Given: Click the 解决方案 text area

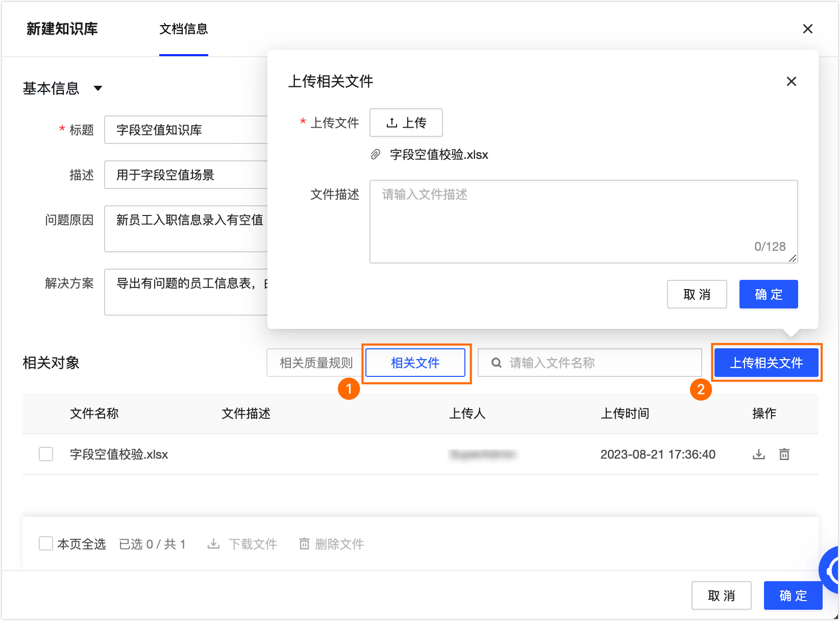Looking at the screenshot, I should tap(186, 292).
